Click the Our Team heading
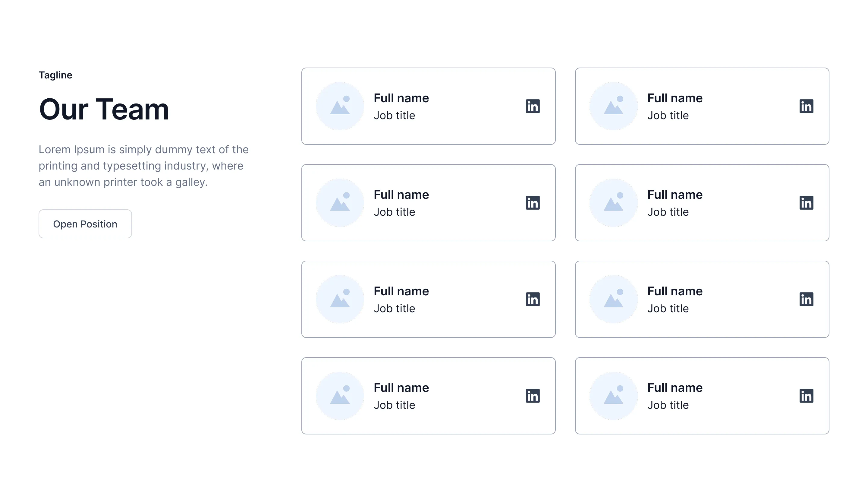 tap(104, 109)
